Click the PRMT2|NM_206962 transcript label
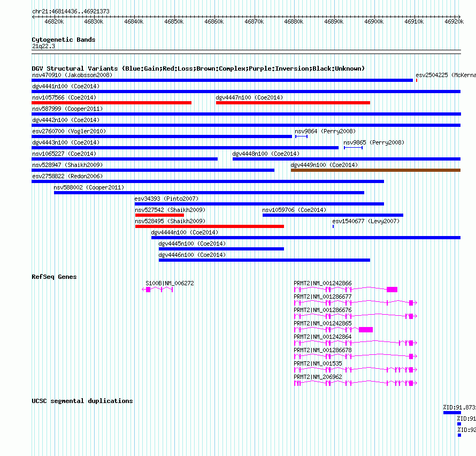Image resolution: width=476 pixels, height=456 pixels. (x=318, y=377)
